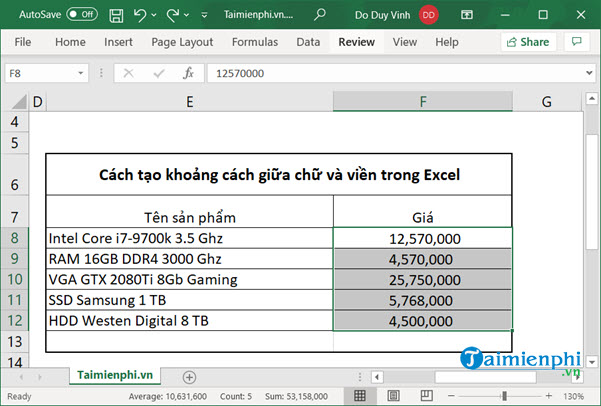Click the 130% zoom level
Viewport: 601px width, 406px height.
tap(573, 396)
